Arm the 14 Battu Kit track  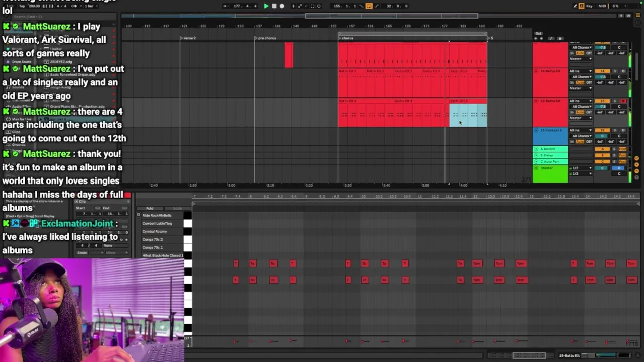(623, 71)
